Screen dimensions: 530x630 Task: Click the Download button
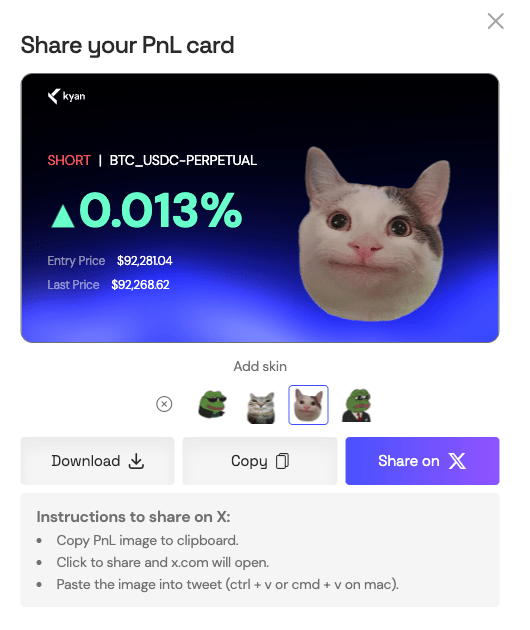[x=98, y=461]
